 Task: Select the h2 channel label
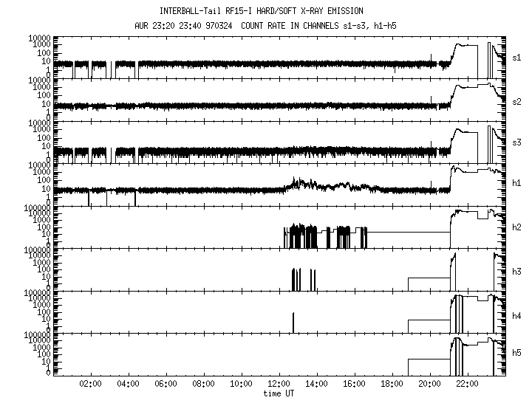[518, 227]
